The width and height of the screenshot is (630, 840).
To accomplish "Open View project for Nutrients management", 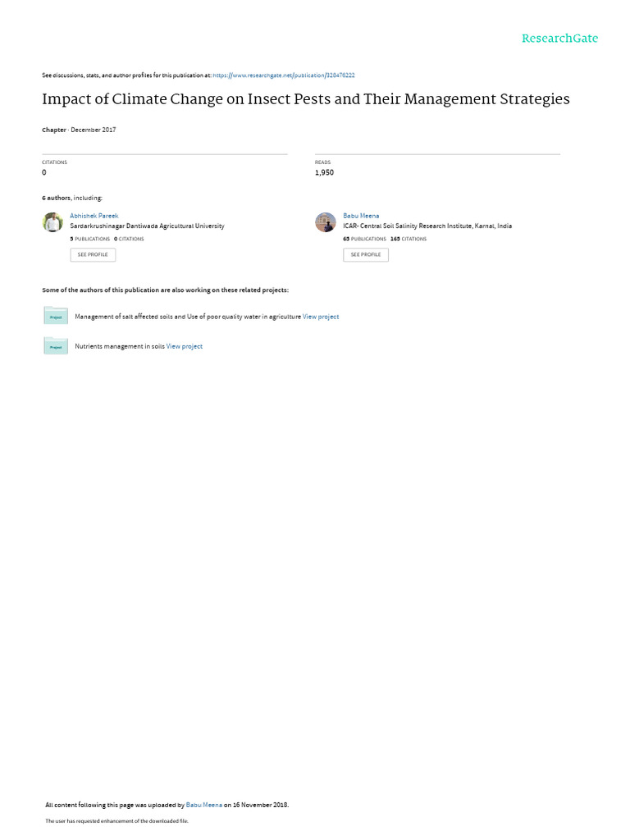I will click(185, 347).
